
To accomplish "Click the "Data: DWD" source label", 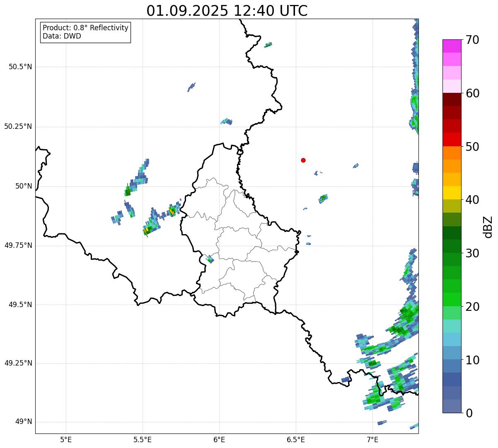I will click(x=62, y=36).
